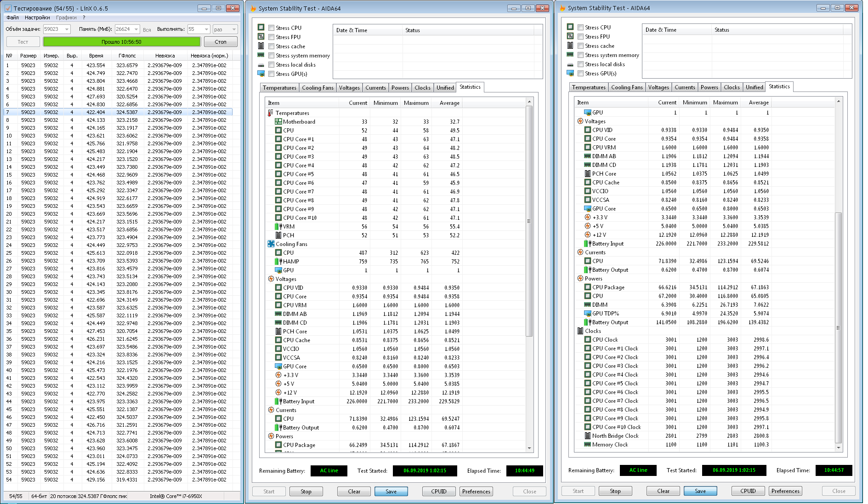The image size is (868, 504).
Task: Open the Настройки menu in LinX
Action: coord(37,17)
